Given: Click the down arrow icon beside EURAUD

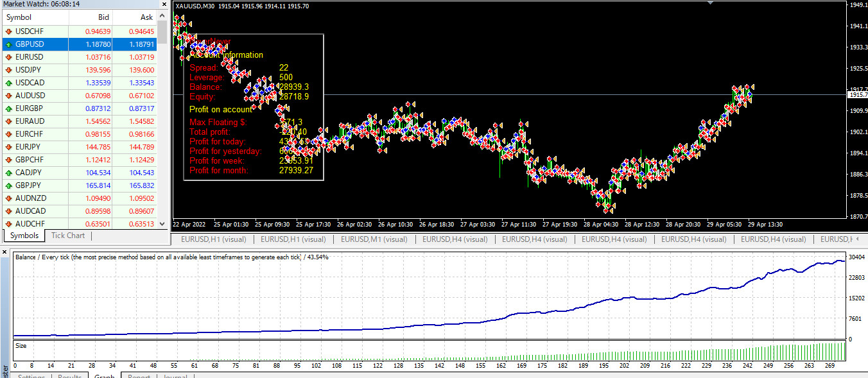Looking at the screenshot, I should (9, 121).
